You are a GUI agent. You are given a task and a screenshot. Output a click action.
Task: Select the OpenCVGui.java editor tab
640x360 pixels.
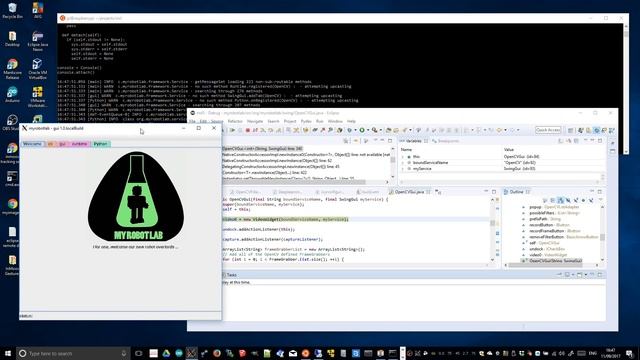tap(409, 191)
